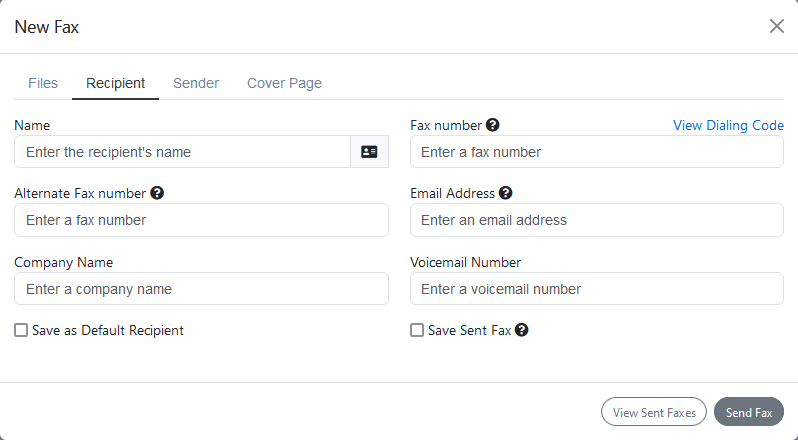Focus the Alternate Fax number field
The width and height of the screenshot is (798, 440).
pyautogui.click(x=202, y=220)
